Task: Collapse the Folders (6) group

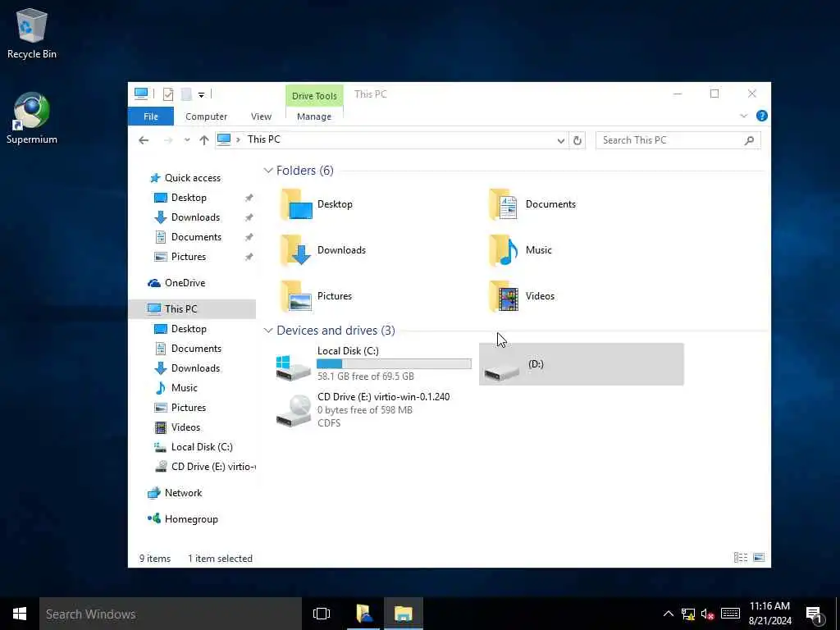Action: pos(268,171)
